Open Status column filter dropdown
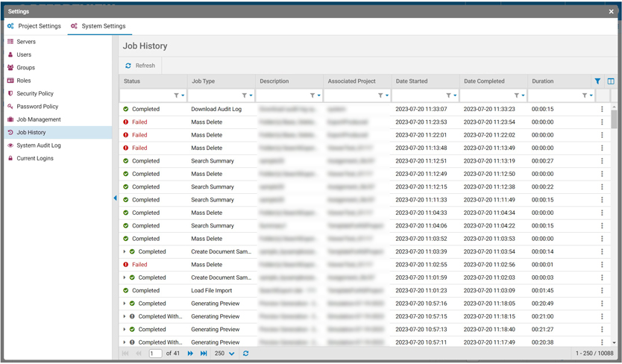Viewport: 622px width, 364px height. click(x=178, y=95)
